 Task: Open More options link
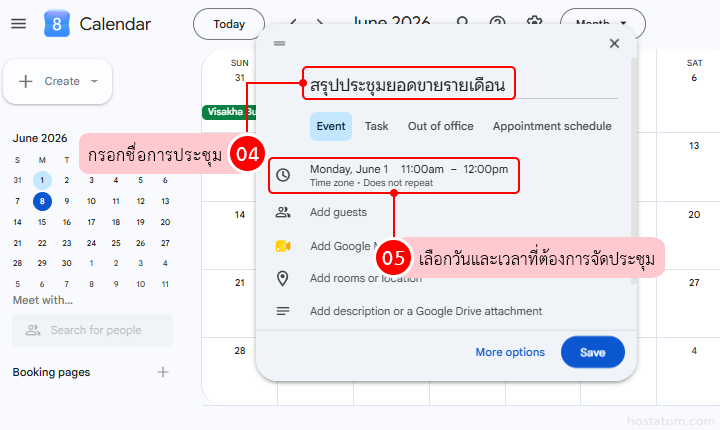click(510, 352)
